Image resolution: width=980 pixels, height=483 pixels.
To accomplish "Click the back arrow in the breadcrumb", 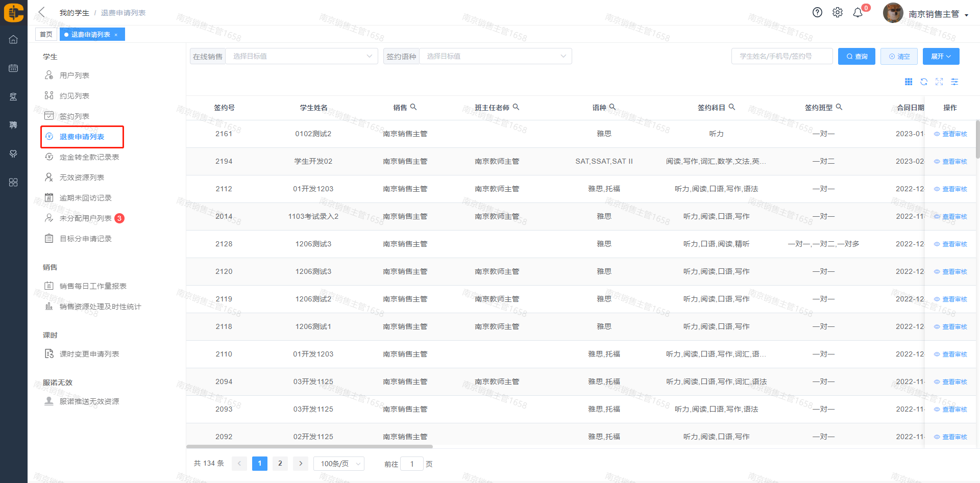I will click(42, 12).
